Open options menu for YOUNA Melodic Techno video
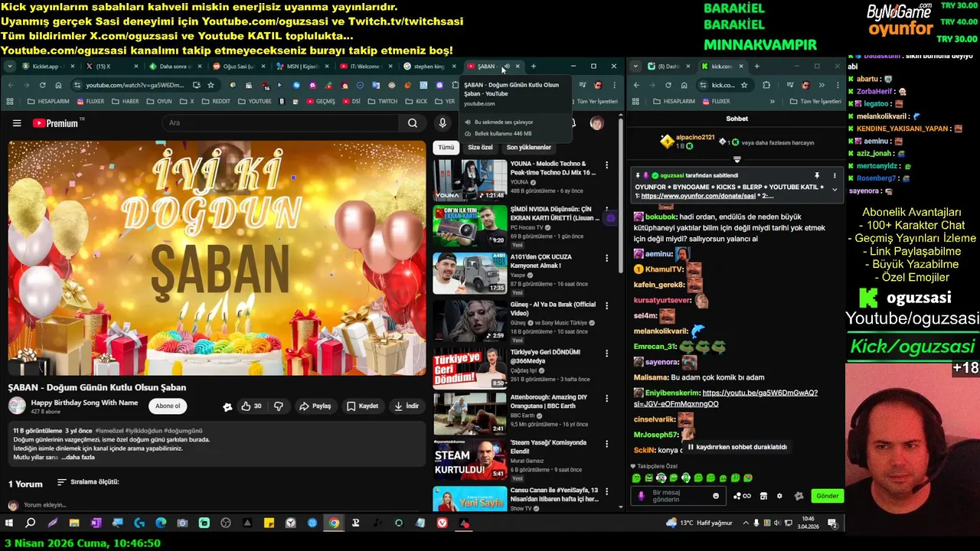Viewport: 980px width, 551px height. click(x=606, y=165)
